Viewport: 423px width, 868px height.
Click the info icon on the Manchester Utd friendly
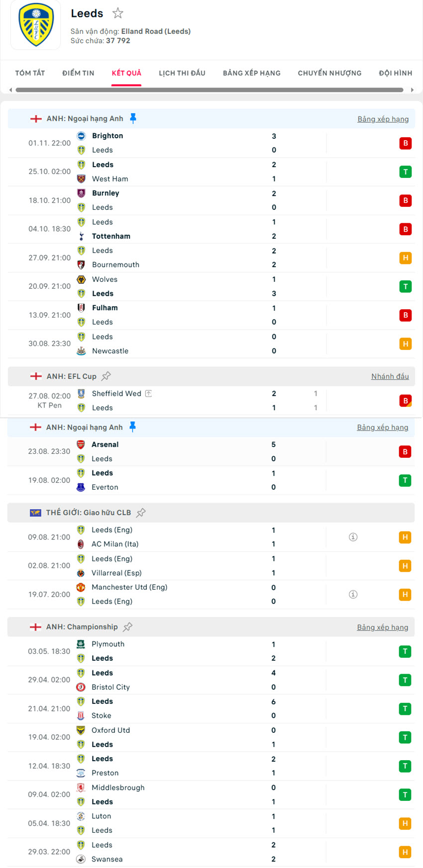353,594
